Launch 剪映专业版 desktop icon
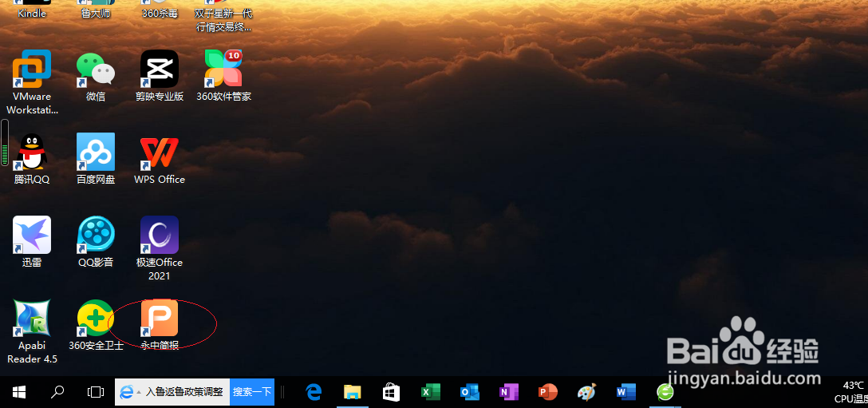Image resolution: width=868 pixels, height=408 pixels. pyautogui.click(x=160, y=76)
